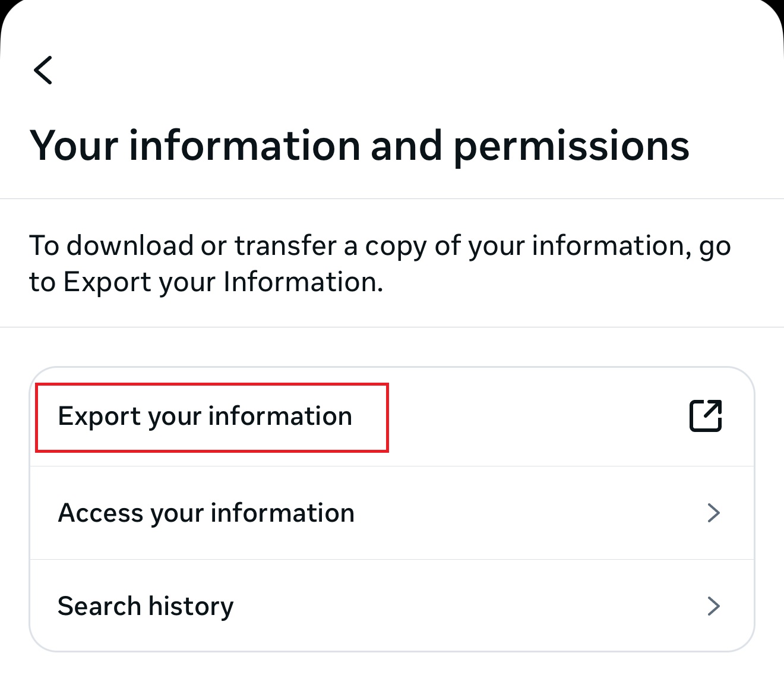
Task: Tap the Access your information label text
Action: coord(206,513)
